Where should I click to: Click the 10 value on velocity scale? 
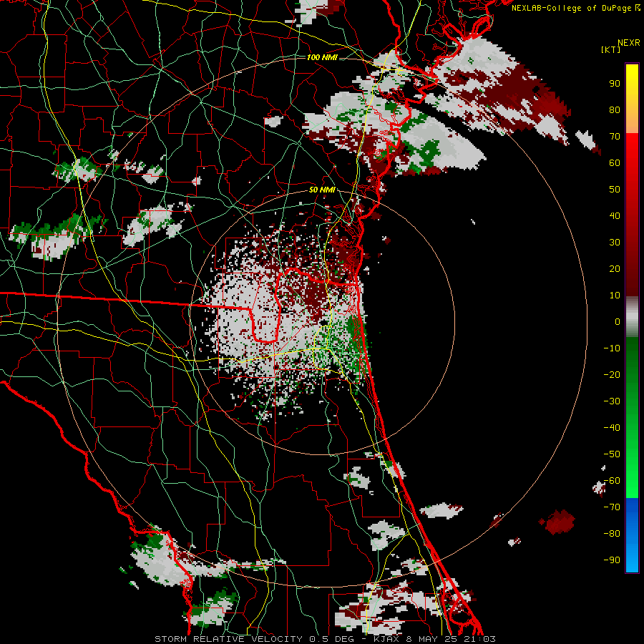[x=615, y=296]
